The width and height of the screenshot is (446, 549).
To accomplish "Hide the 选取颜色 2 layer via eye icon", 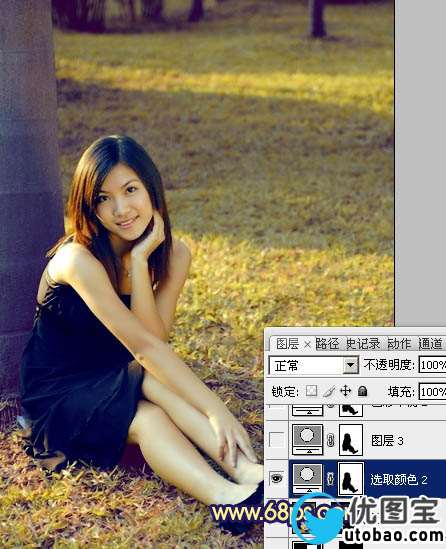I will click(x=277, y=478).
